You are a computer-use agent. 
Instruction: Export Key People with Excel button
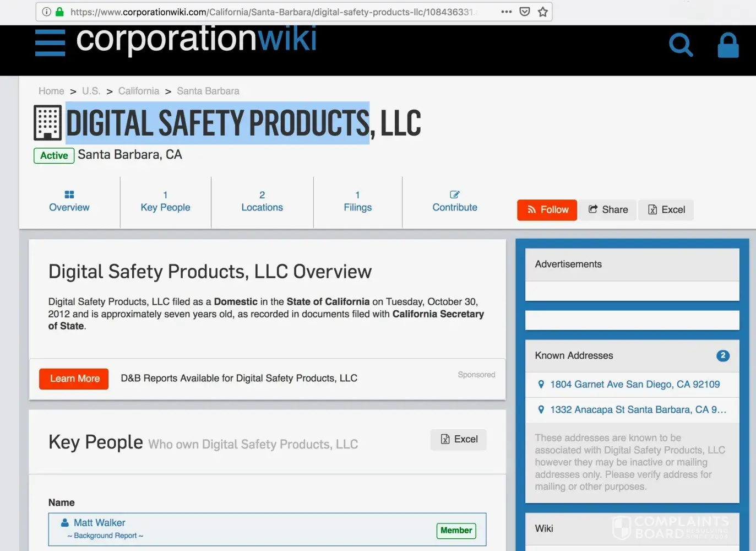(459, 439)
